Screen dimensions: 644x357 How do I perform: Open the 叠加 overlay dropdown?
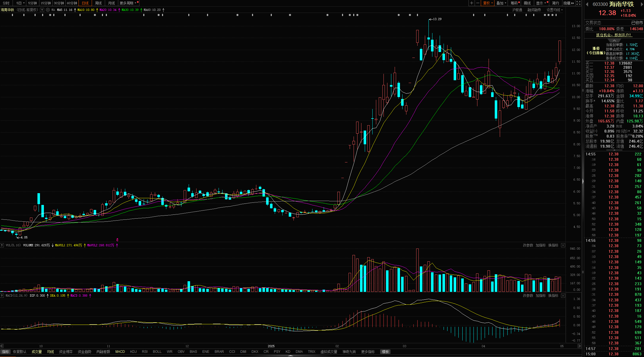501,3
